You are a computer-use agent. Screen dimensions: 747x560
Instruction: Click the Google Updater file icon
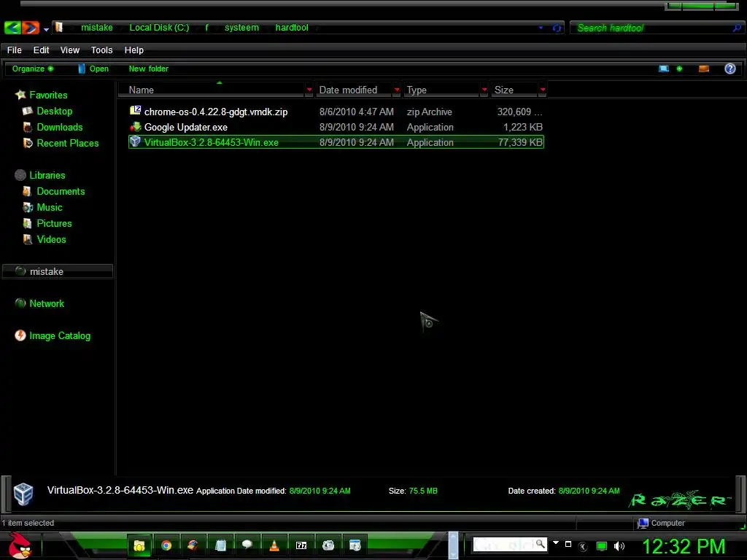click(135, 127)
